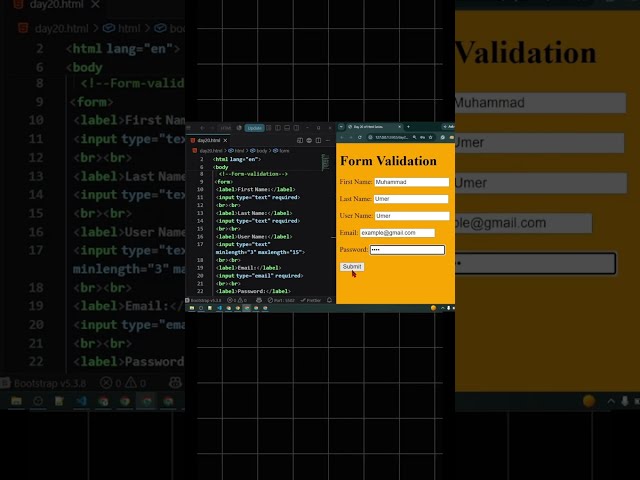This screenshot has width=640, height=480.
Task: Reload the browser page
Action: click(360, 138)
